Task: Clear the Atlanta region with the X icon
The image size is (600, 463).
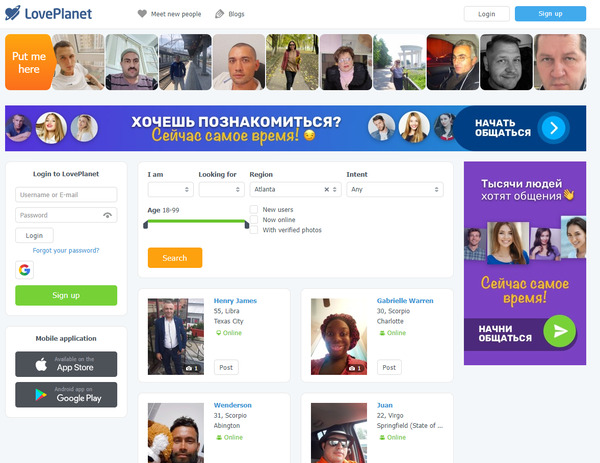Action: tap(326, 189)
